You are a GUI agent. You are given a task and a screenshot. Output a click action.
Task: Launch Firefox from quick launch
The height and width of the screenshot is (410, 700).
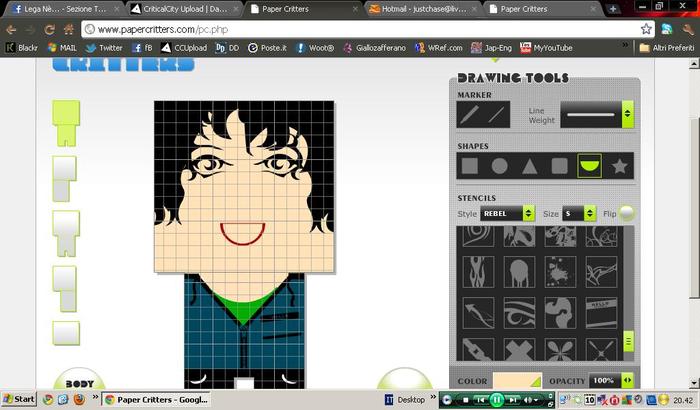click(x=79, y=399)
